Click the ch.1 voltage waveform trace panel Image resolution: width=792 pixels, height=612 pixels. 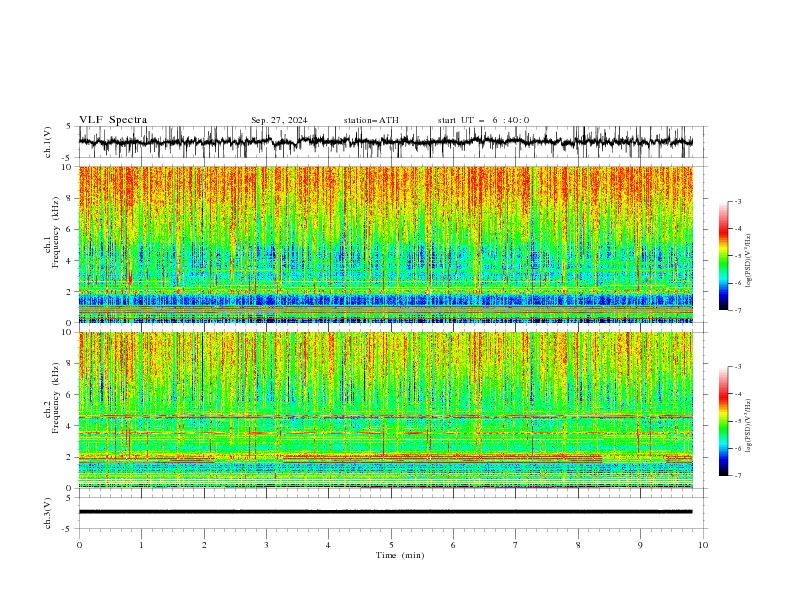pos(393,142)
